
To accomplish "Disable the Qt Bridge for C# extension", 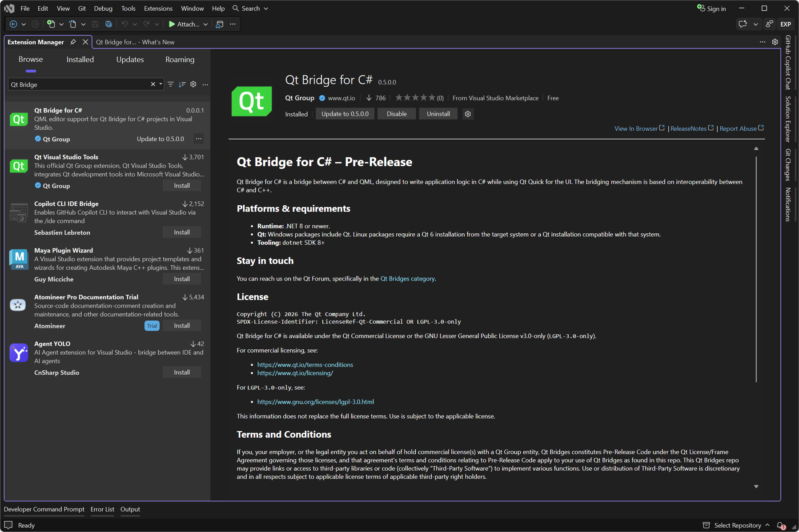I will pyautogui.click(x=397, y=114).
